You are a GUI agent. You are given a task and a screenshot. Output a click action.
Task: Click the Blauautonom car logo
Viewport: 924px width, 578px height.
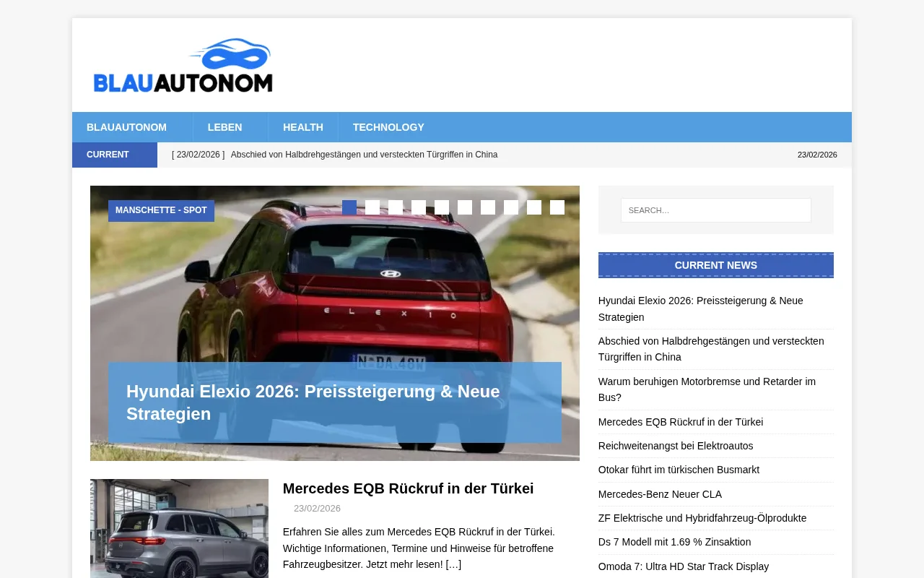coord(183,65)
